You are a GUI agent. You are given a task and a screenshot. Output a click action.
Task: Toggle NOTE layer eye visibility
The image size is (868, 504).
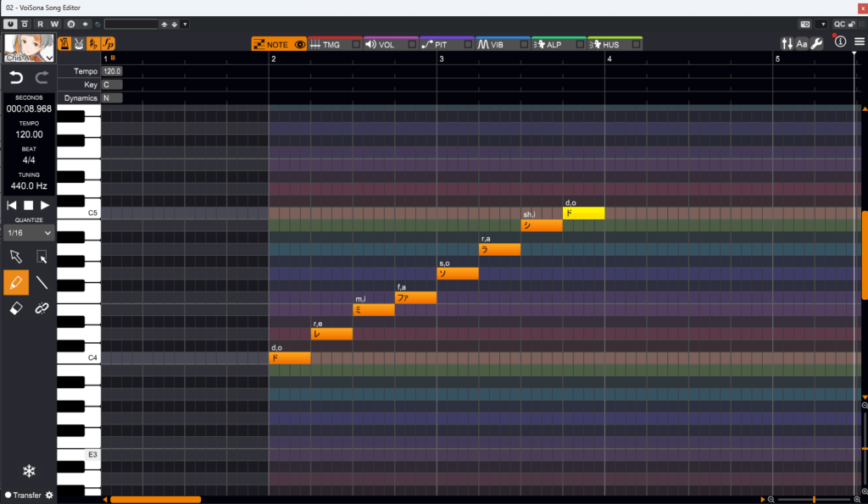tap(299, 44)
